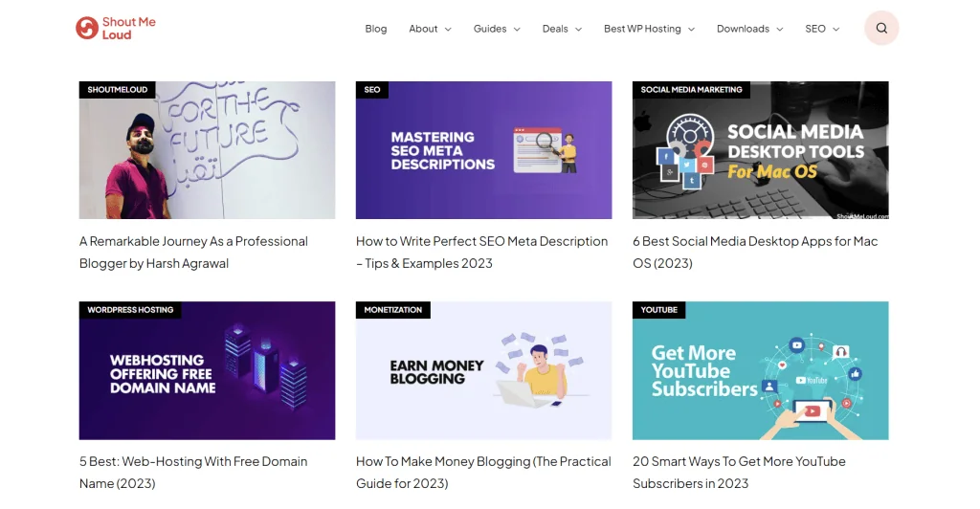Open the SEO menu item
The height and width of the screenshot is (509, 980).
(x=815, y=29)
